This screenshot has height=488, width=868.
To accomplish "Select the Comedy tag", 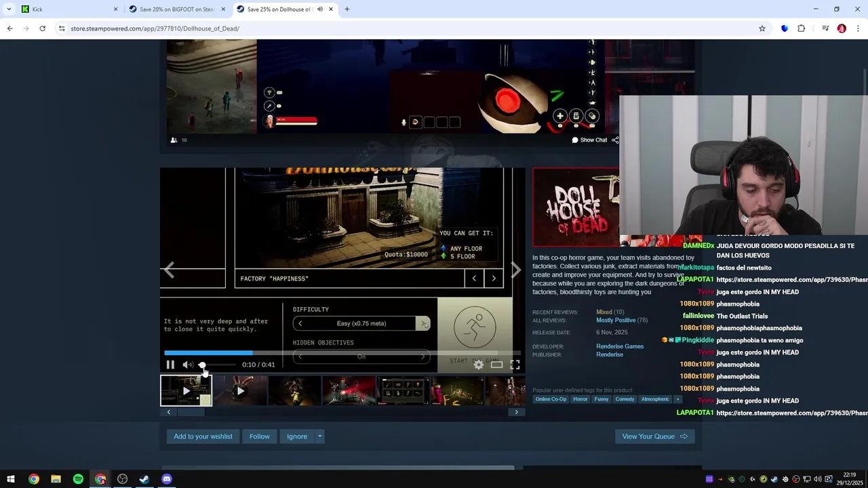I will [x=625, y=399].
